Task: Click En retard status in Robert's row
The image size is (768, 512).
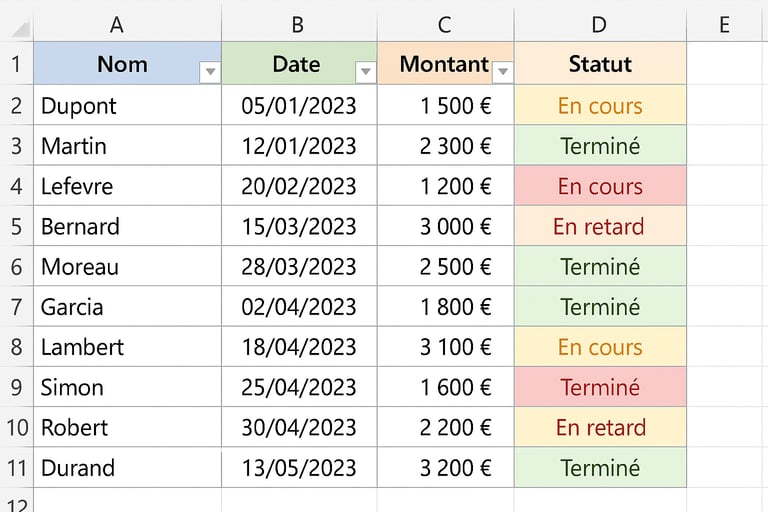Action: click(x=600, y=428)
